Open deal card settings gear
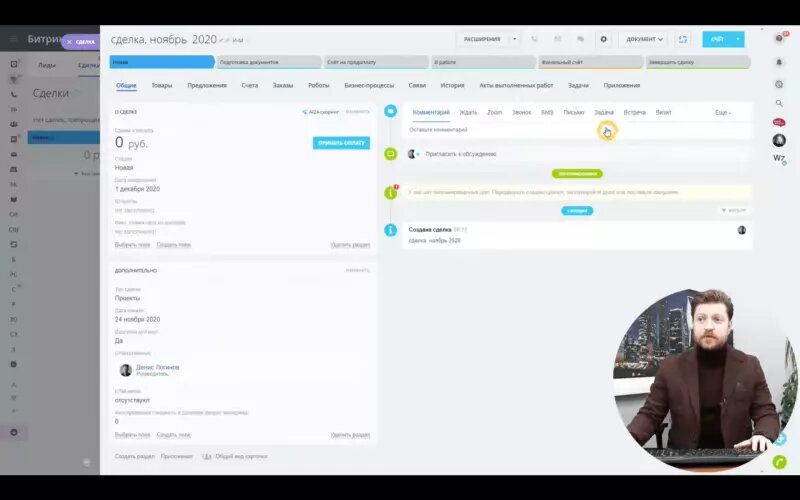Image resolution: width=800 pixels, height=500 pixels. pyautogui.click(x=604, y=39)
